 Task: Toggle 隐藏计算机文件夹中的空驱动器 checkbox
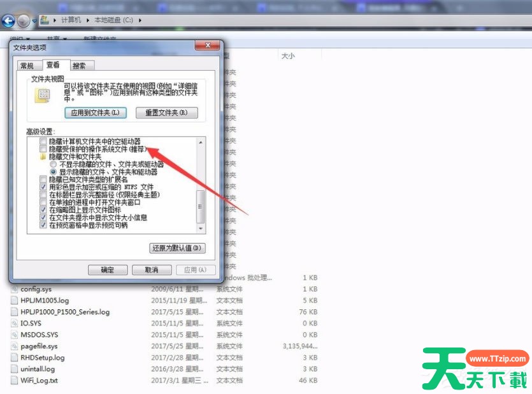[43, 141]
